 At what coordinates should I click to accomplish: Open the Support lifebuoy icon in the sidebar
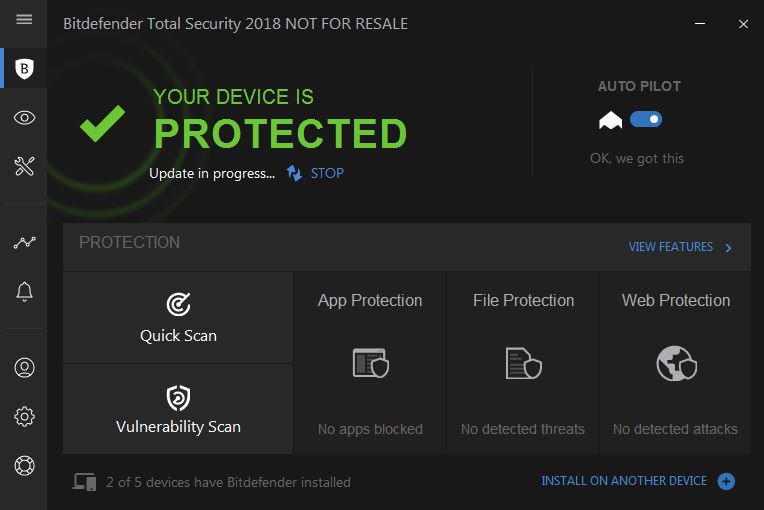pos(24,465)
